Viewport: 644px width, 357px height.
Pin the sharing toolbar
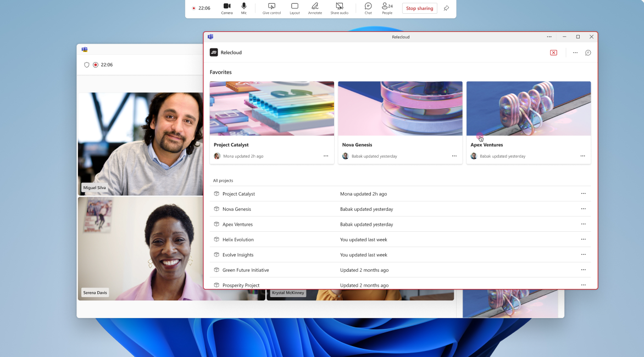[446, 8]
